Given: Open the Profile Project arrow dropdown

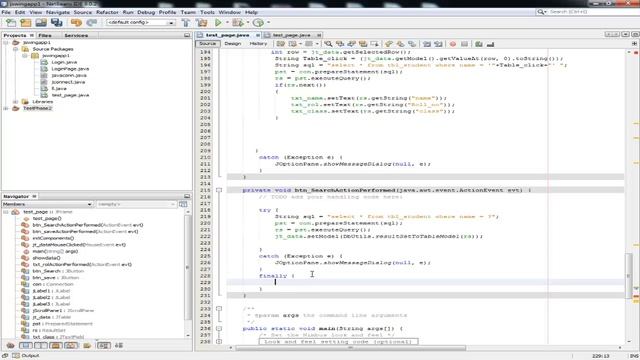Looking at the screenshot, I should 268,23.
